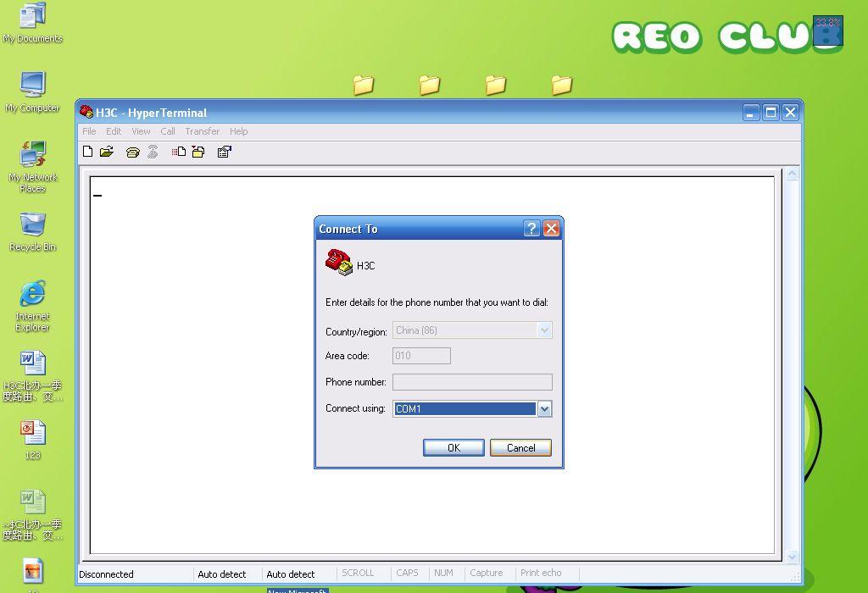868x593 pixels.
Task: Open the Call menu
Action: 168,131
